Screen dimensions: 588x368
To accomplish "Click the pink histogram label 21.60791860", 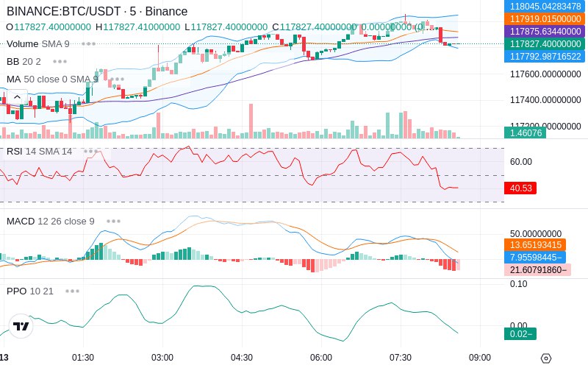I will (x=537, y=269).
